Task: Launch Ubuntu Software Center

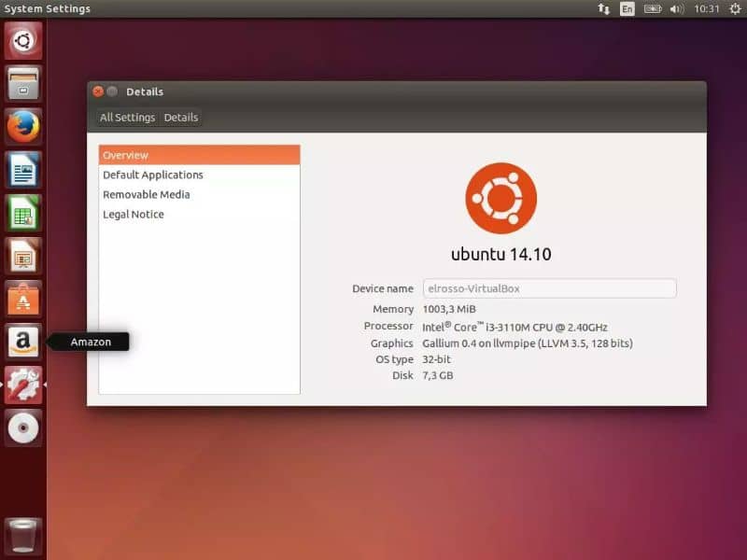Action: [23, 299]
